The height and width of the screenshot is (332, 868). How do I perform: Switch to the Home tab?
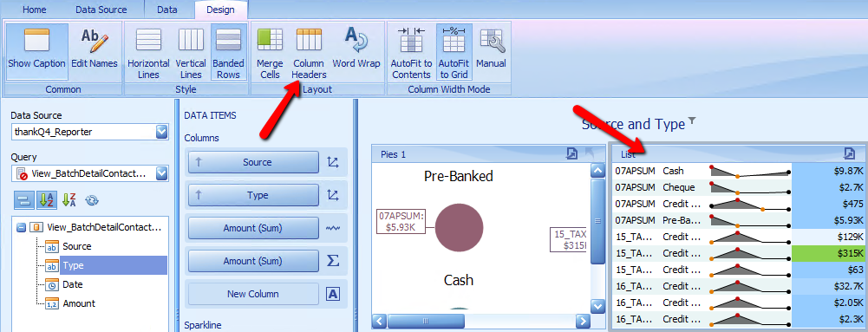pyautogui.click(x=35, y=10)
